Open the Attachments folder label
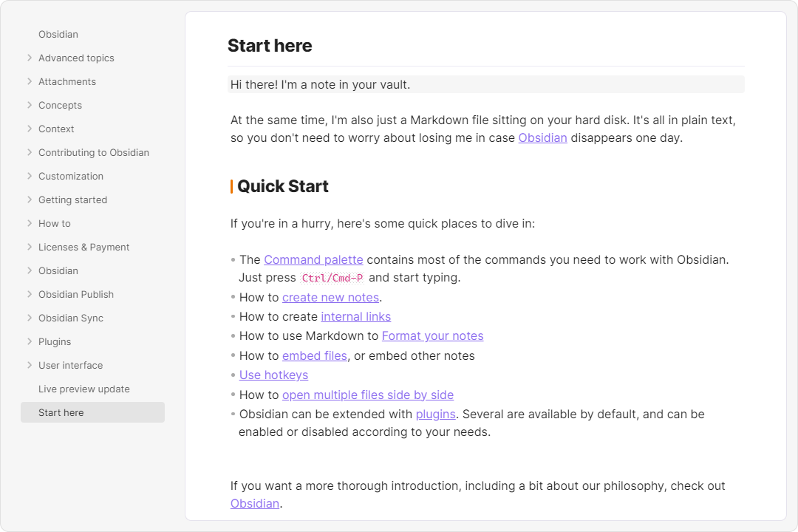Image resolution: width=798 pixels, height=532 pixels. pos(67,81)
